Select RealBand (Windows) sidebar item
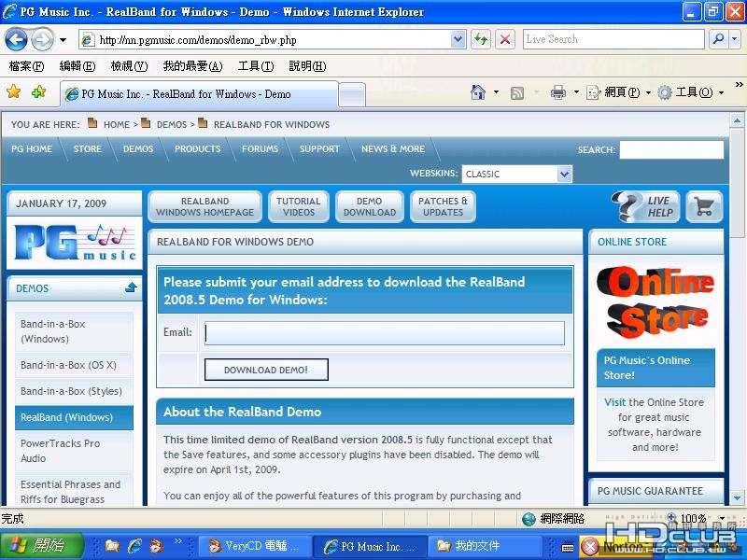747x560 pixels. click(74, 417)
